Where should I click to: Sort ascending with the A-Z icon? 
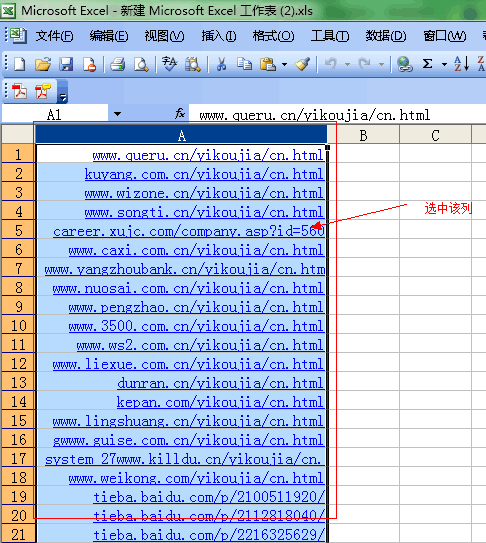pos(462,64)
